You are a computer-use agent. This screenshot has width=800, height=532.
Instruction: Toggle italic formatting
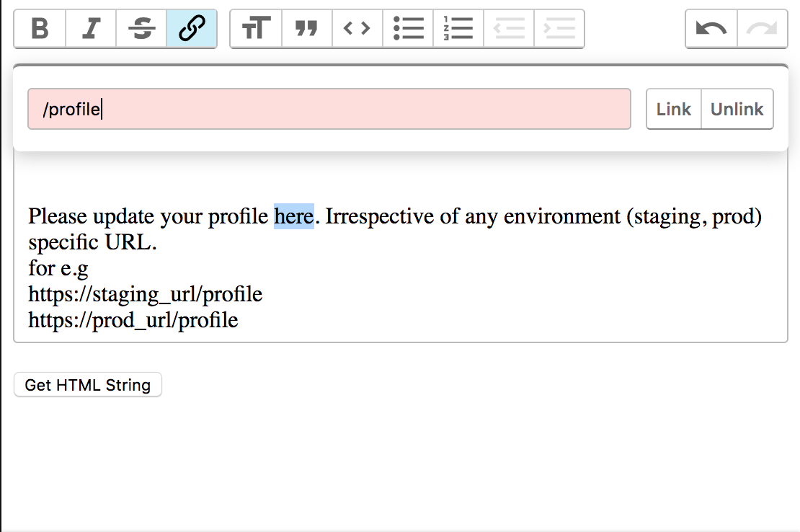[91, 29]
